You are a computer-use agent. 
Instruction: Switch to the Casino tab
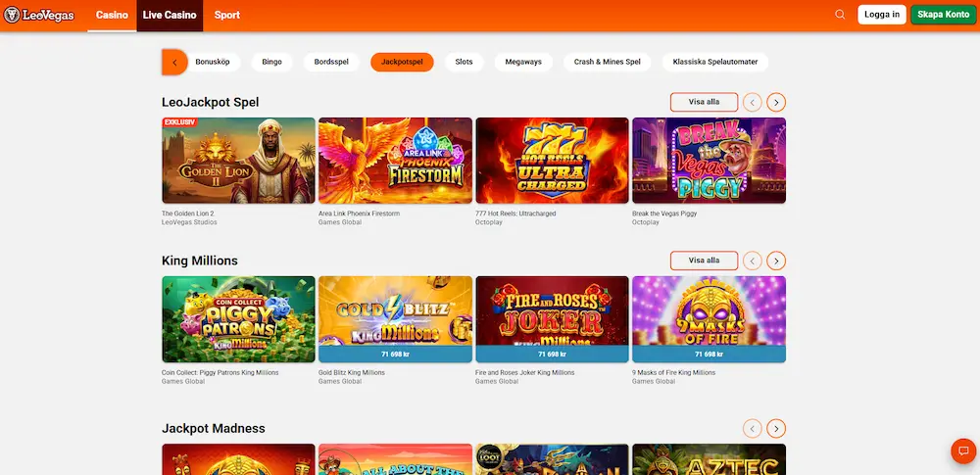click(x=112, y=15)
